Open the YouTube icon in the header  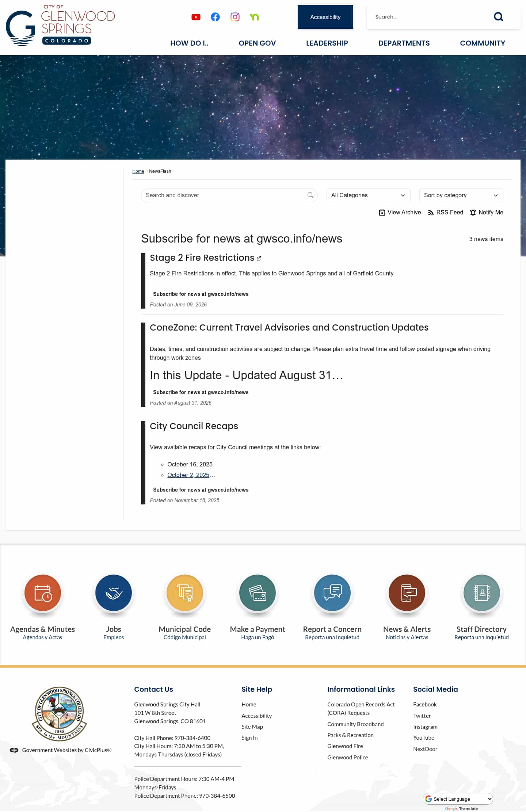pyautogui.click(x=196, y=17)
